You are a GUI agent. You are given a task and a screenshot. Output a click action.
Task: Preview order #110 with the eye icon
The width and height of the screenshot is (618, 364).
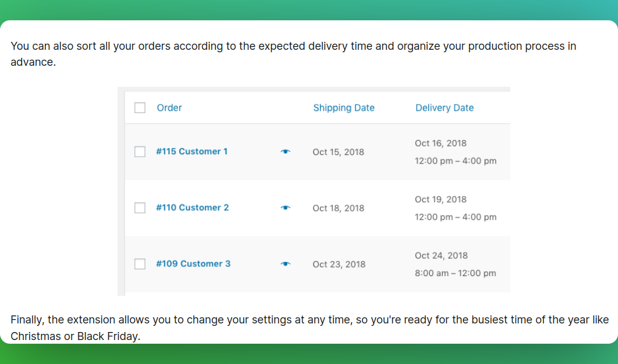tap(286, 208)
